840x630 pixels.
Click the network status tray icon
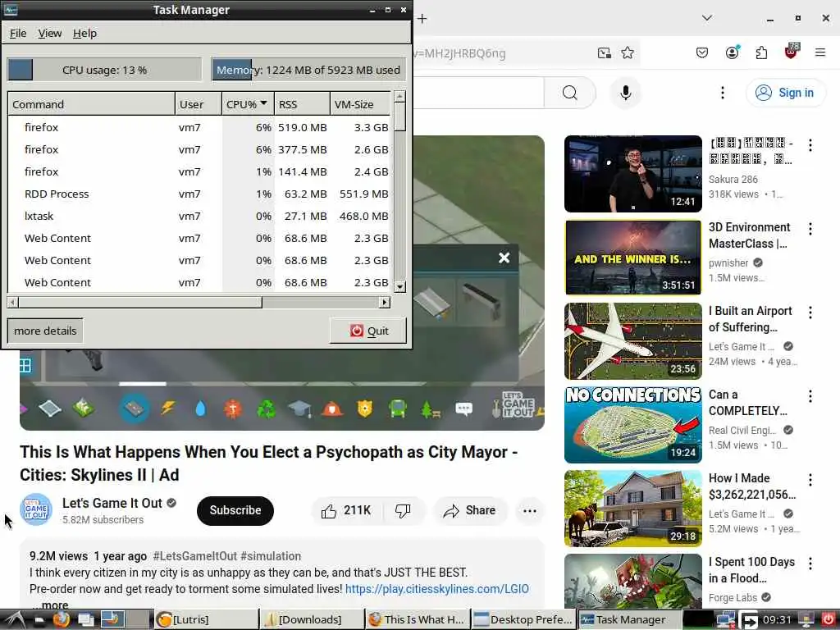(x=726, y=620)
